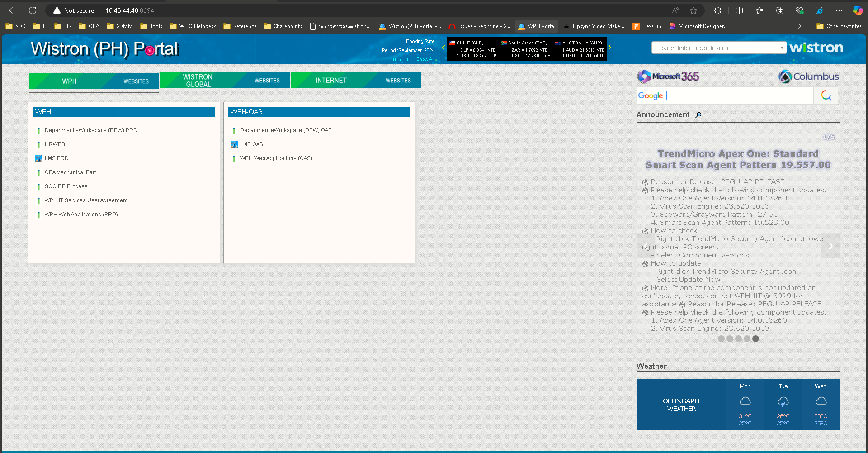Select the first announcement carousel dot

click(x=721, y=339)
